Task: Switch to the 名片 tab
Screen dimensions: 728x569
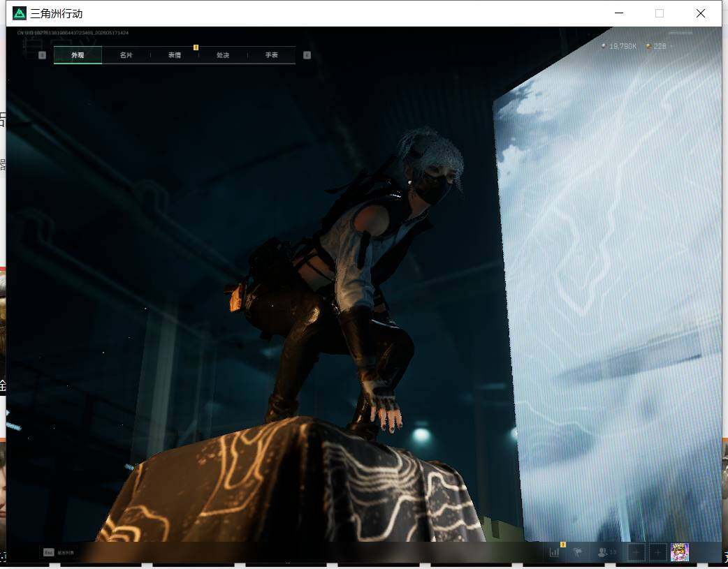Action: click(x=126, y=54)
